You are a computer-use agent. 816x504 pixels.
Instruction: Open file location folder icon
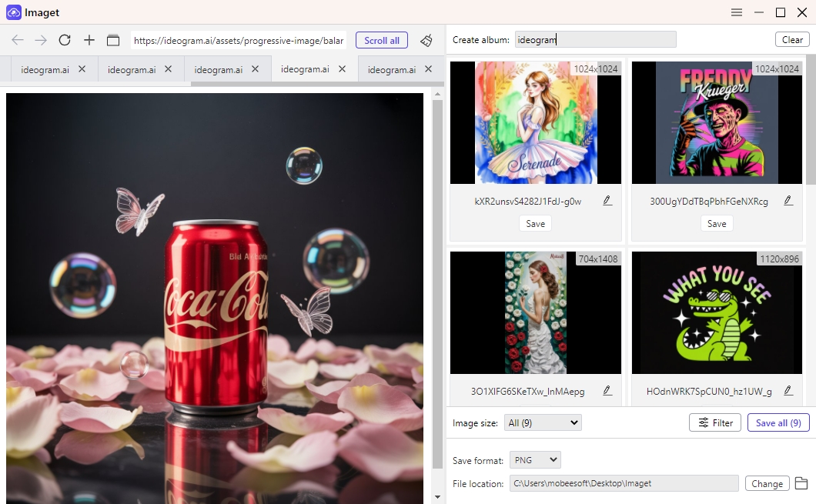(801, 483)
